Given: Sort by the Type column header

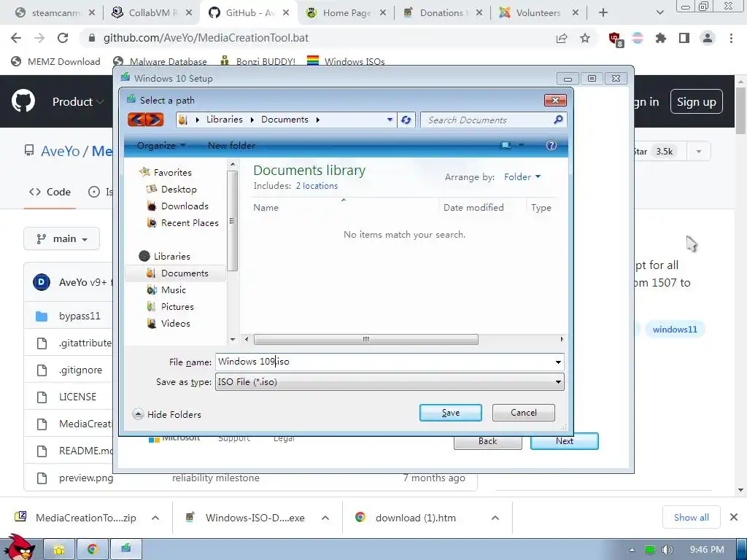Looking at the screenshot, I should [541, 208].
